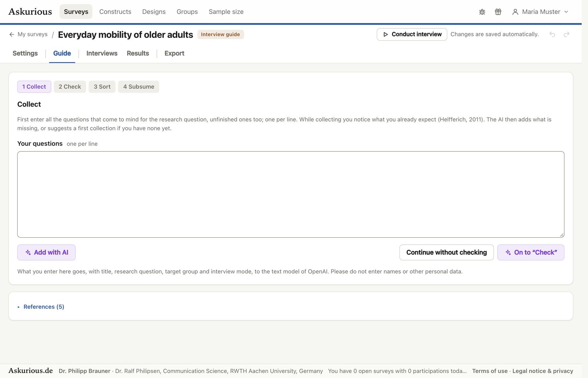Open the gift icon in header
The height and width of the screenshot is (378, 588).
pos(498,12)
